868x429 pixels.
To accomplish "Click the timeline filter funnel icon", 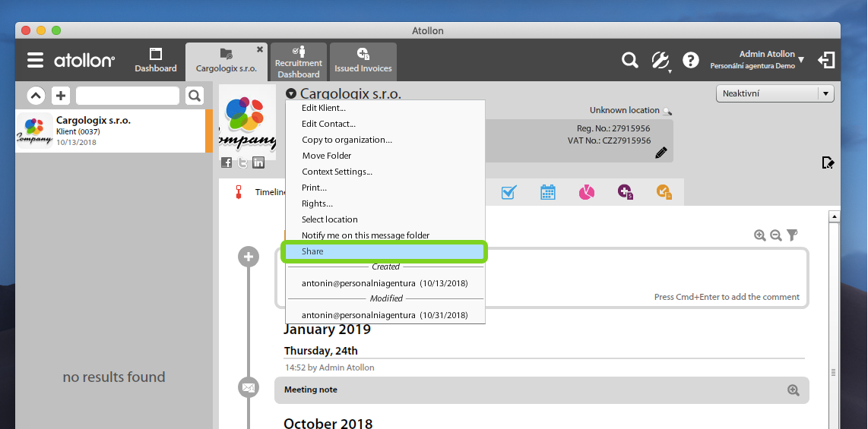I will [792, 235].
